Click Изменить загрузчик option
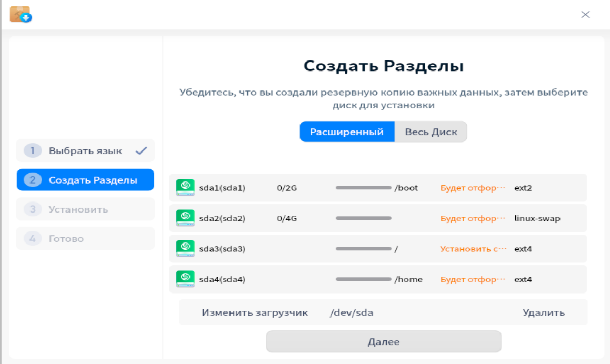 pyautogui.click(x=255, y=312)
